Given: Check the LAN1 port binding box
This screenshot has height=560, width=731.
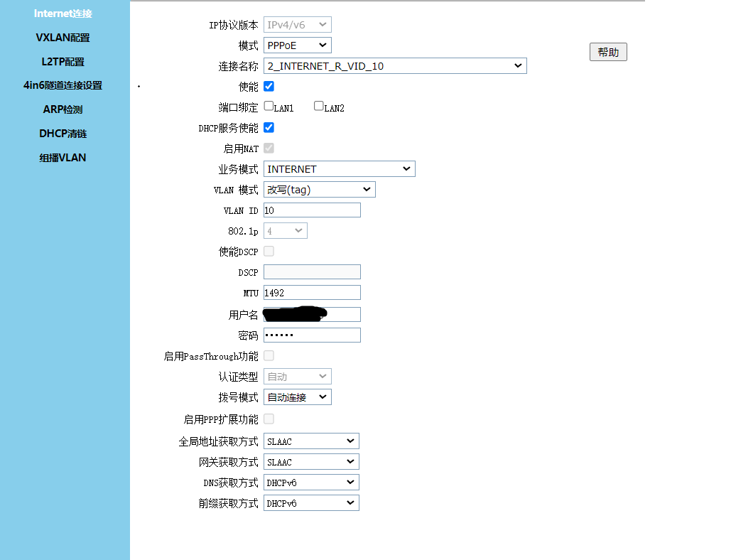Looking at the screenshot, I should pos(269,107).
